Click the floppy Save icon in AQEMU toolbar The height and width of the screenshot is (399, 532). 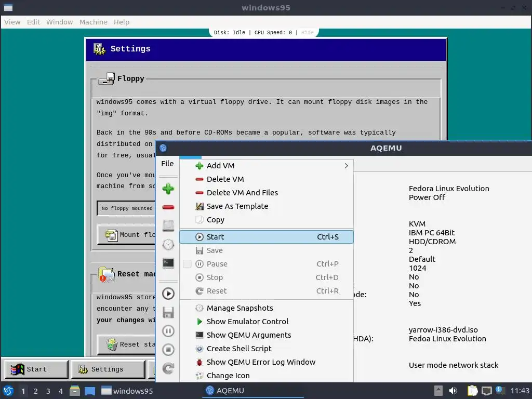click(x=168, y=312)
